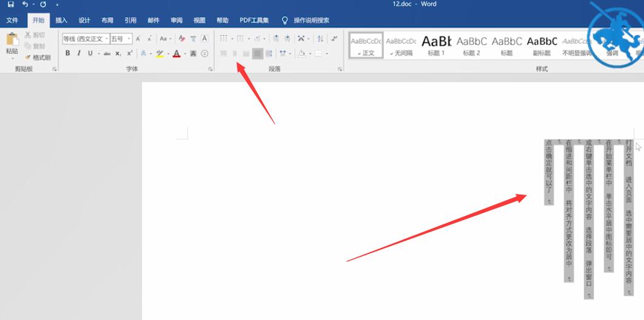644x320 pixels.
Task: Apply the paragraph shading fill bucket
Action: [x=302, y=53]
